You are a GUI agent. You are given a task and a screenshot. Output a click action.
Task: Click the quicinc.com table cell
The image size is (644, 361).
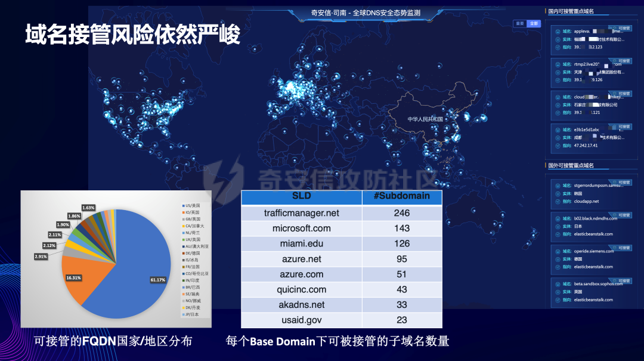coord(302,289)
